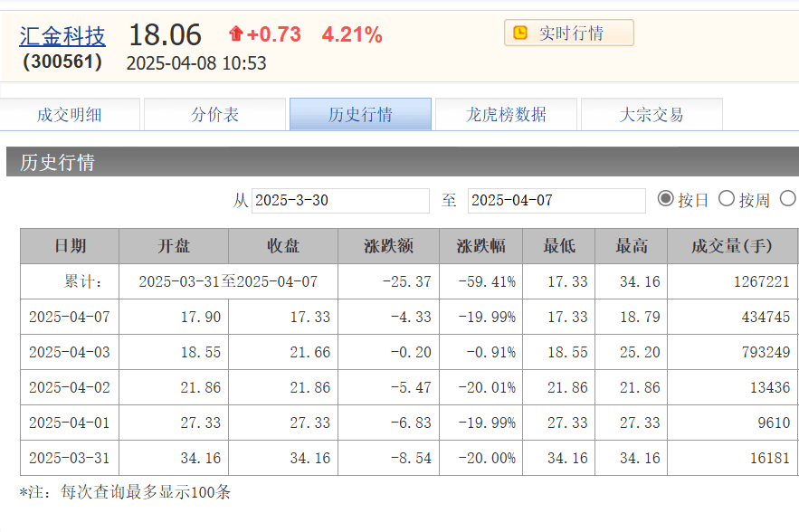This screenshot has width=799, height=532.
Task: Click the 开盘 column header
Action: pyautogui.click(x=174, y=246)
